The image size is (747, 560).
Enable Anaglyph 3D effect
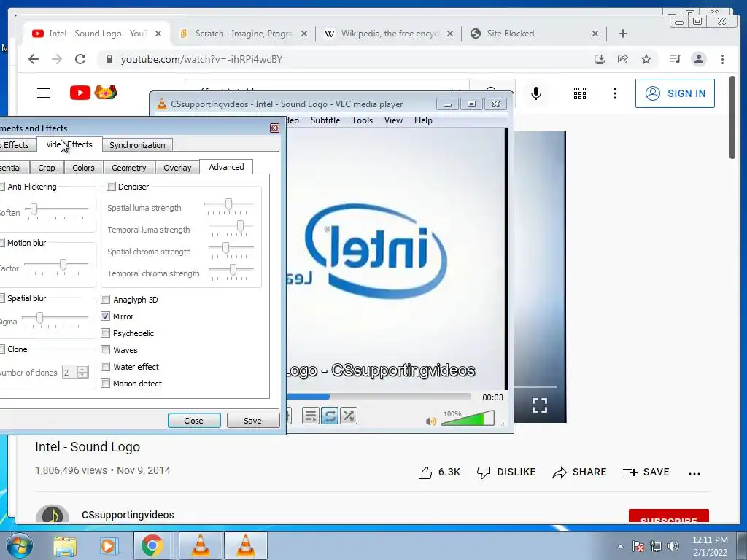coord(105,300)
